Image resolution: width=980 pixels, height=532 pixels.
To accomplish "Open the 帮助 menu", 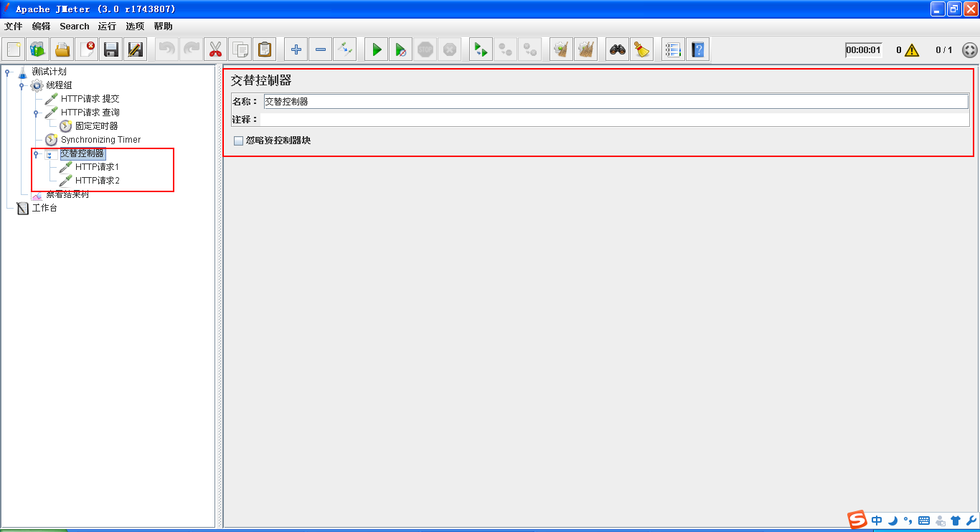I will coord(163,26).
